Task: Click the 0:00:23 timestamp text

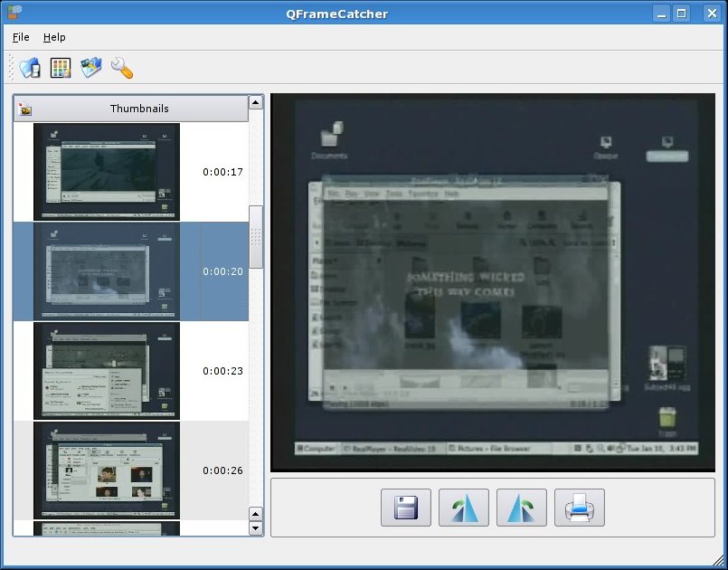Action: click(222, 371)
